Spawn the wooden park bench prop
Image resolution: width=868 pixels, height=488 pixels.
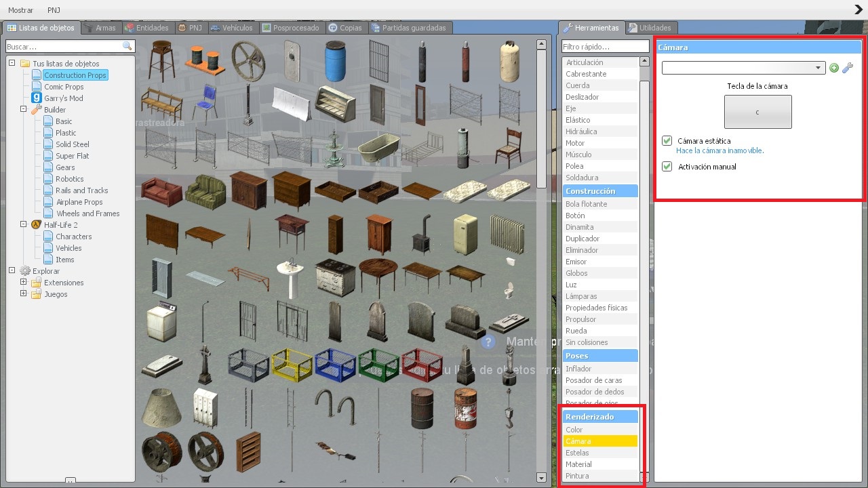[x=161, y=103]
